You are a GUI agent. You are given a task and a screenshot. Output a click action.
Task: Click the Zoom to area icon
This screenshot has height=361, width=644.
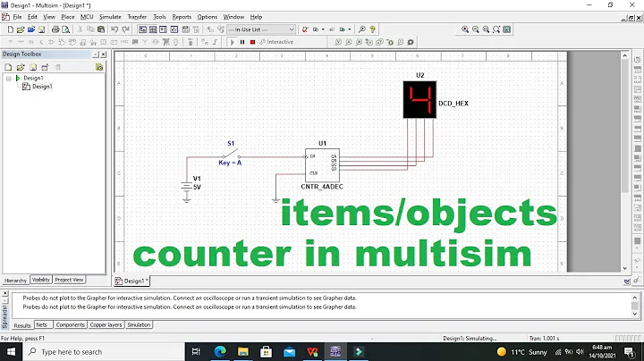pos(486,29)
